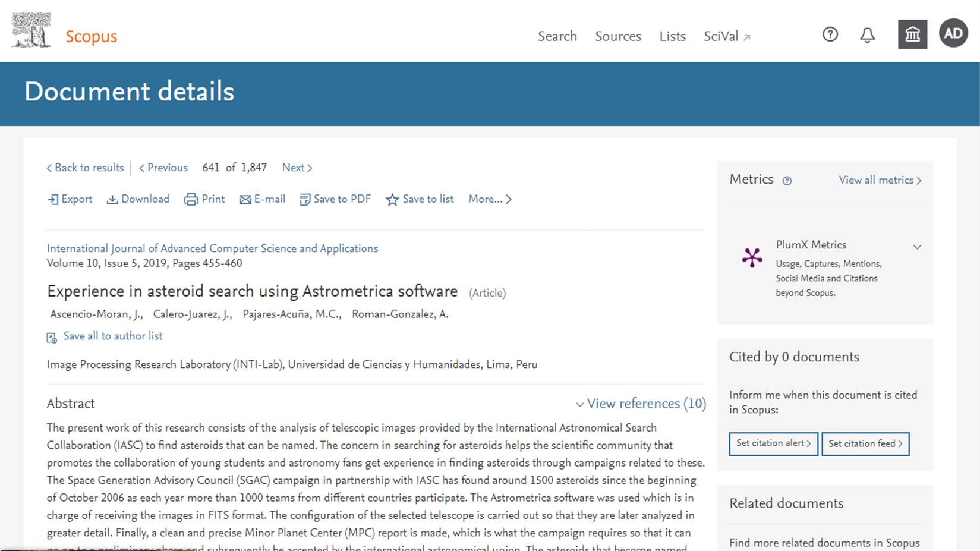Screen dimensions: 980x551
Task: Open the Sources menu item
Action: 618,36
